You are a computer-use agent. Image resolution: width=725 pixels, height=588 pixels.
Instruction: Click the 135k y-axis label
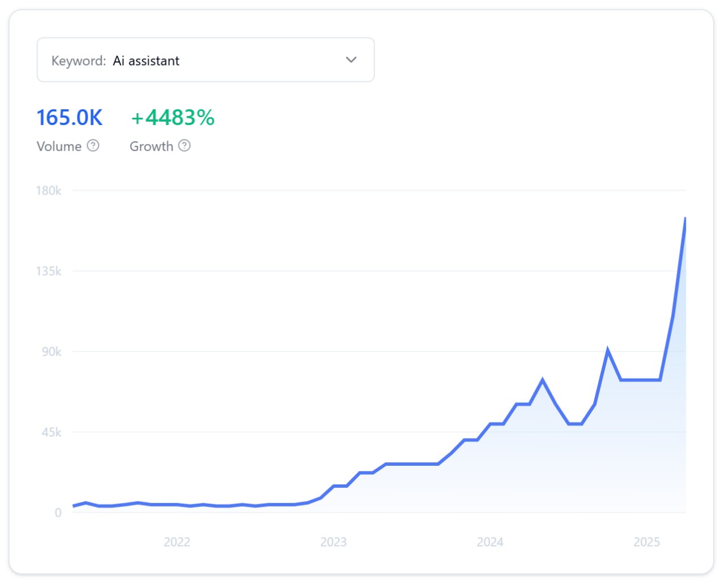point(49,271)
